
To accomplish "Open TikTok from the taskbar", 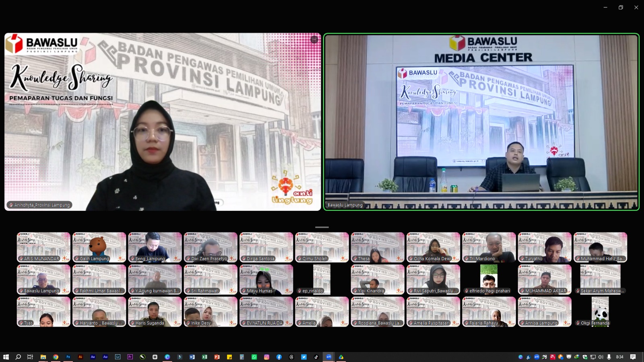I will pos(316,357).
